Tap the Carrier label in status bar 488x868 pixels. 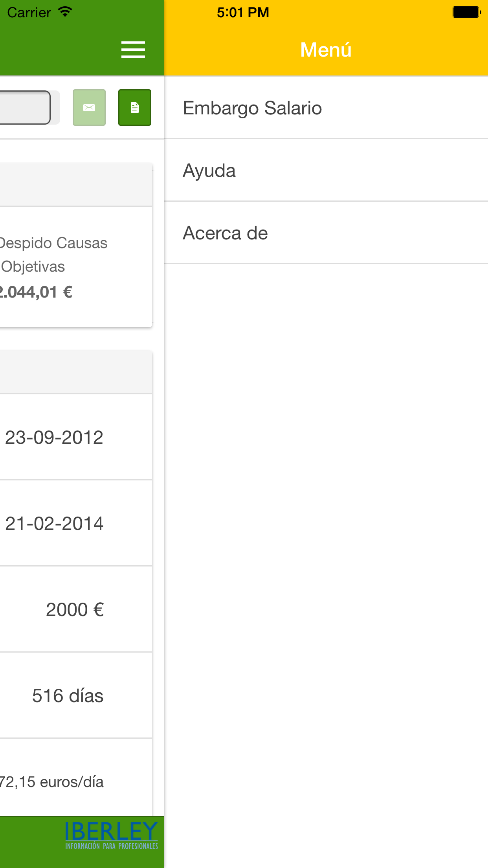click(29, 13)
